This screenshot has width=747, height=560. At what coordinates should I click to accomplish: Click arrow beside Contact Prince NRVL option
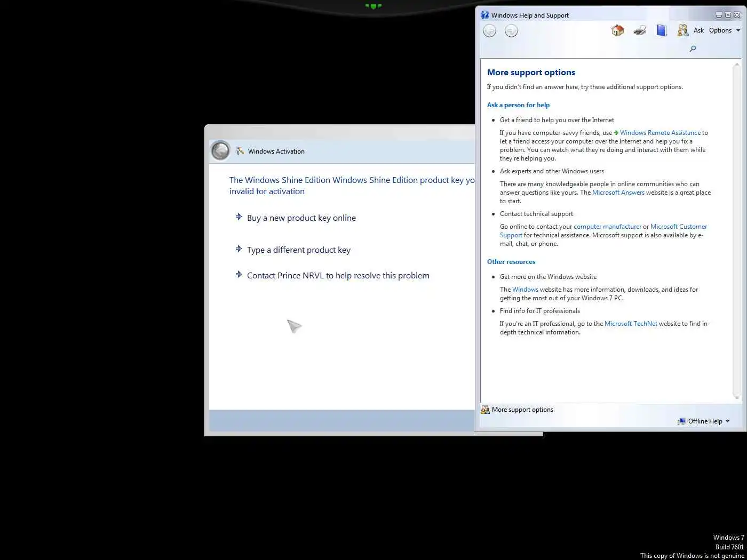[239, 274]
